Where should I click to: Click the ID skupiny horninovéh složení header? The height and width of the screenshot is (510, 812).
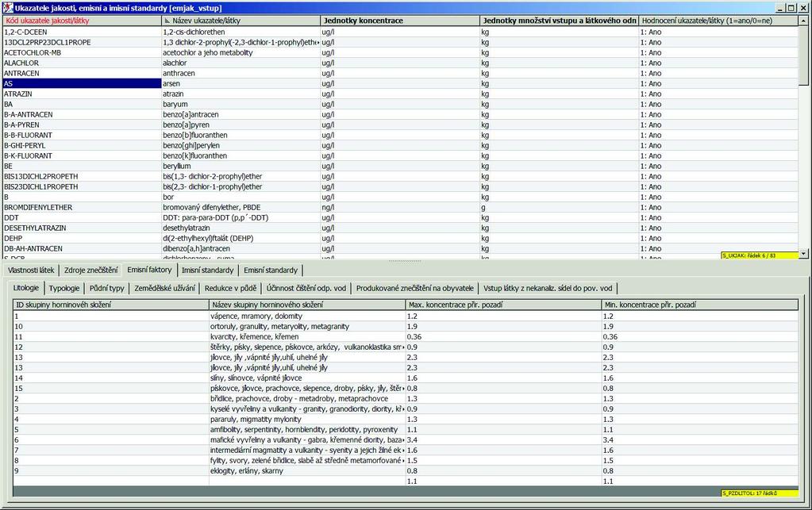point(111,305)
